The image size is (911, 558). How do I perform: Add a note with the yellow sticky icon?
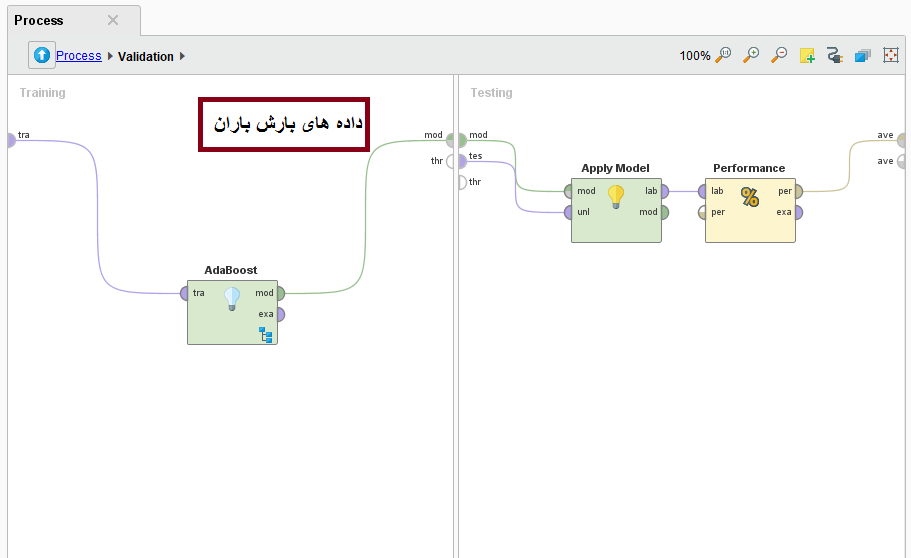[807, 56]
